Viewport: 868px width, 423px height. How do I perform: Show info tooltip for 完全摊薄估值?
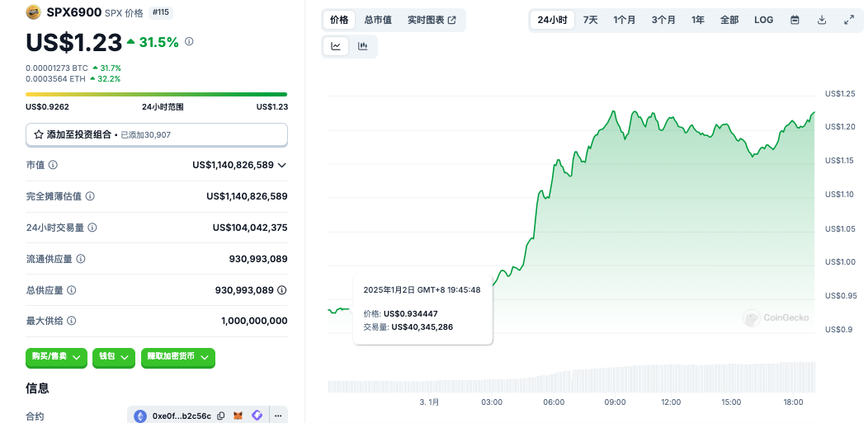(90, 195)
